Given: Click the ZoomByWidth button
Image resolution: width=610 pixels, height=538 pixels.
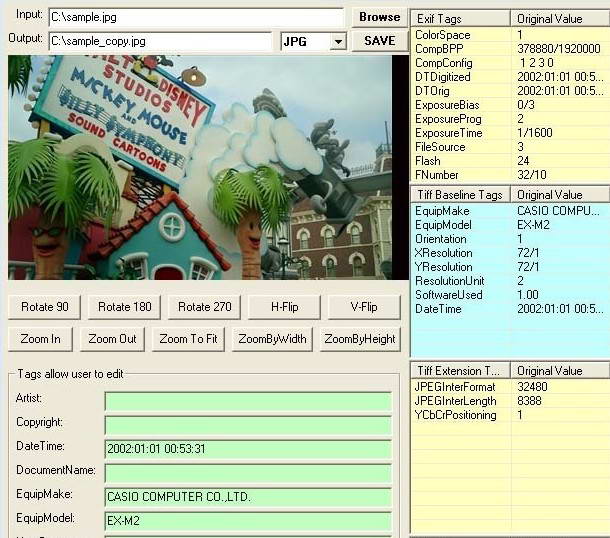Looking at the screenshot, I should [272, 339].
